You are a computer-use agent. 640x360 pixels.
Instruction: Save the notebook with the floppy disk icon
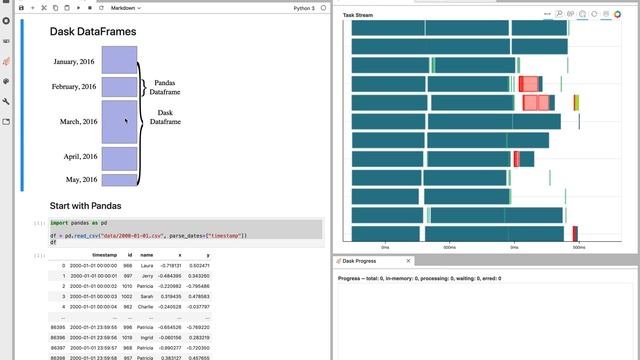coord(21,8)
